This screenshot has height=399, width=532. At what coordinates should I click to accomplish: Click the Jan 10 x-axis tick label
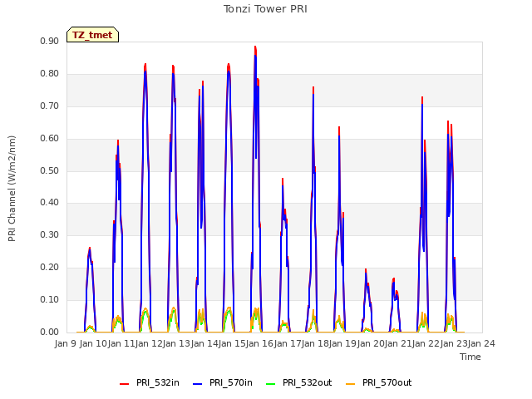pos(93,343)
